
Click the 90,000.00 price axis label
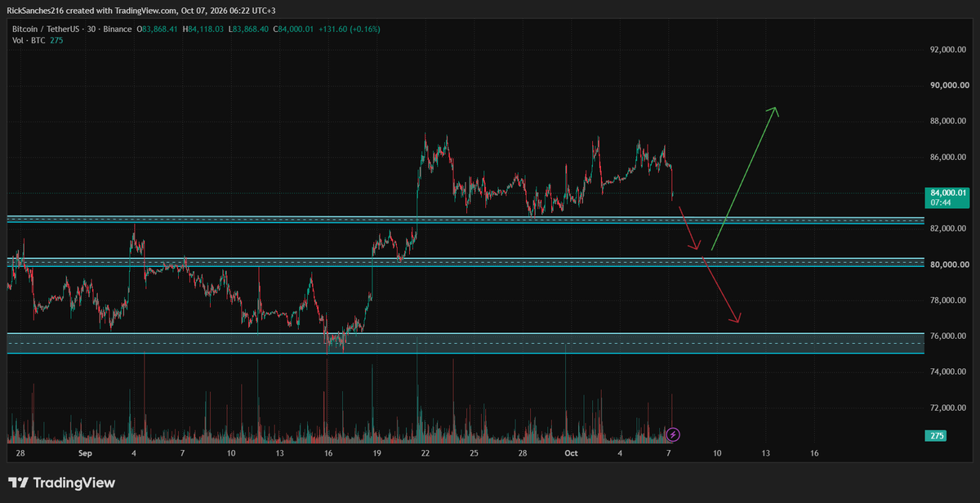[949, 86]
